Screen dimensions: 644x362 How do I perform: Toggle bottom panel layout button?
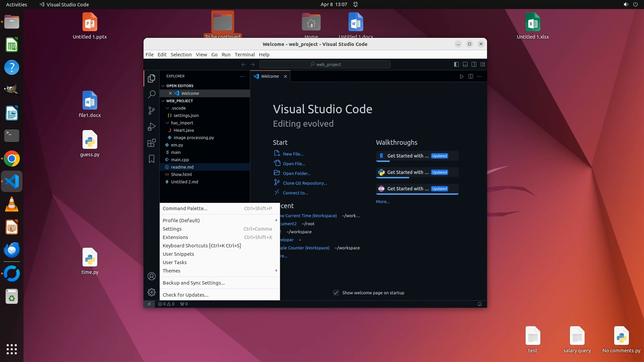click(x=465, y=64)
